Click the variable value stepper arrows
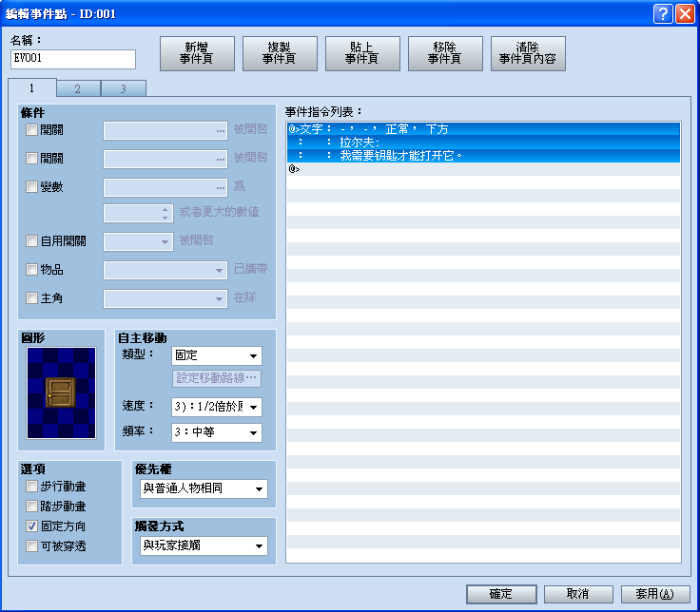The image size is (700, 612). pos(165,213)
